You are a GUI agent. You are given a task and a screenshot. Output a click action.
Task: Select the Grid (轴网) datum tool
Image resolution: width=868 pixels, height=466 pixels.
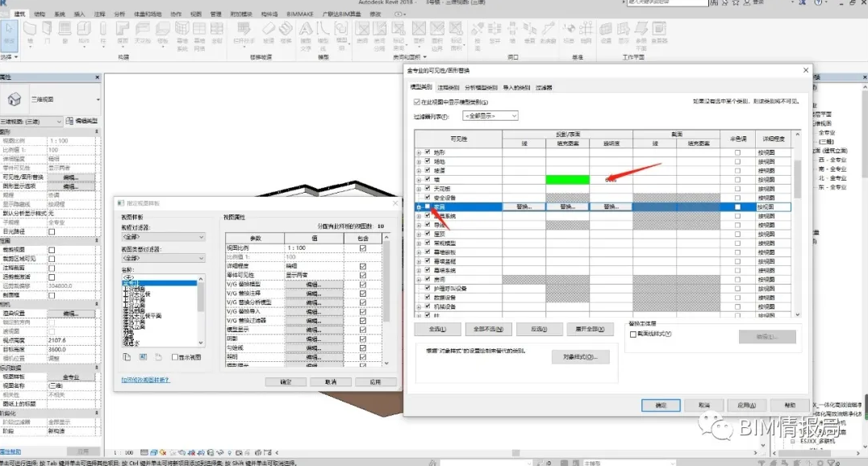586,32
